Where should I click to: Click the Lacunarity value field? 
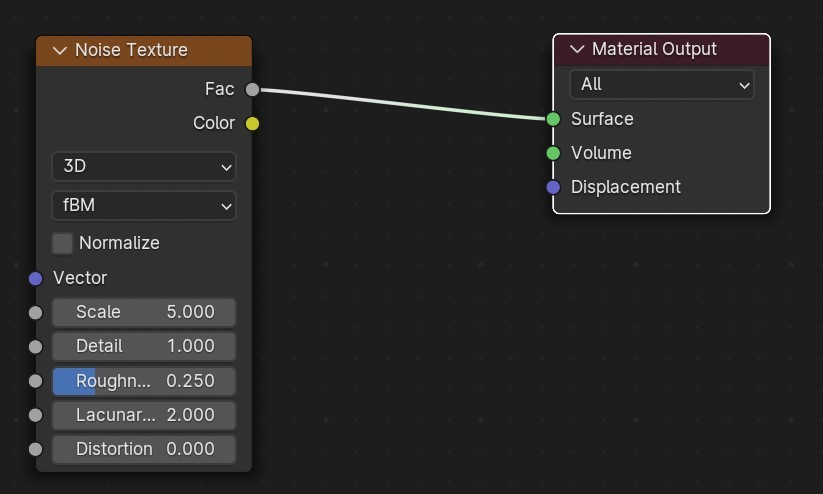144,415
